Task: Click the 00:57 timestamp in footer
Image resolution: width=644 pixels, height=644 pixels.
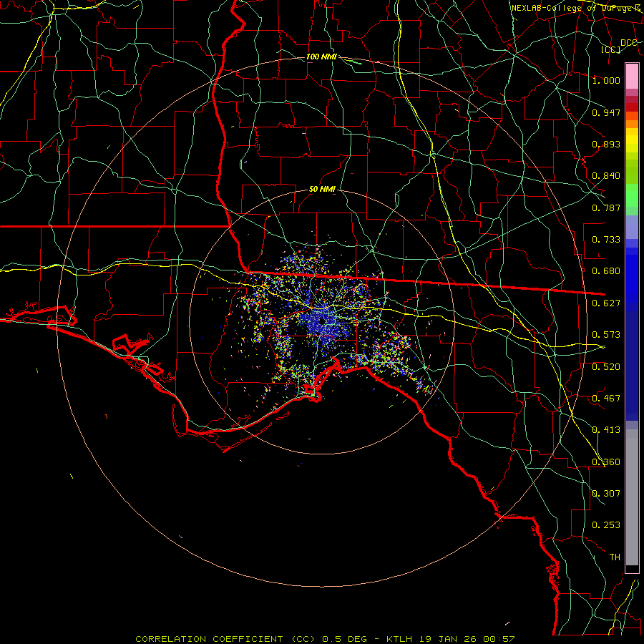Action: [499, 639]
